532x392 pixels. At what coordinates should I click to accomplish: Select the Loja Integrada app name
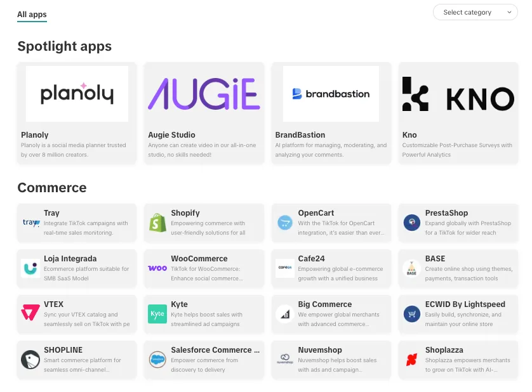click(70, 259)
